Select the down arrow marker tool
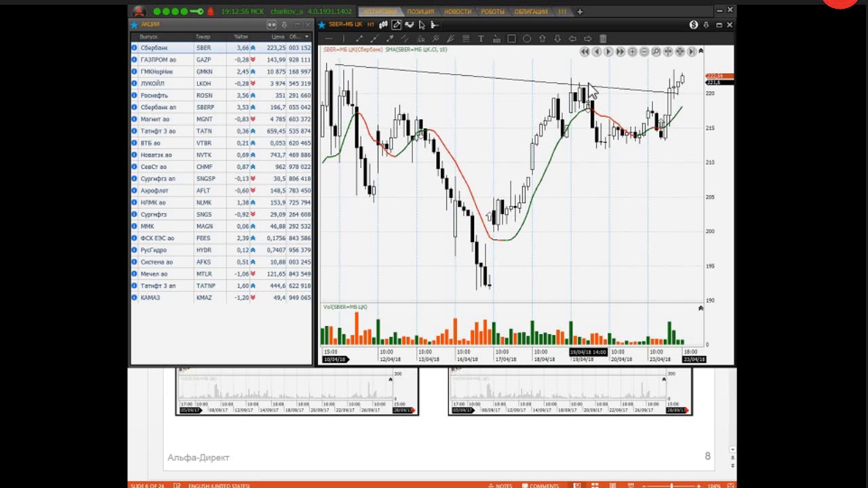 557,39
